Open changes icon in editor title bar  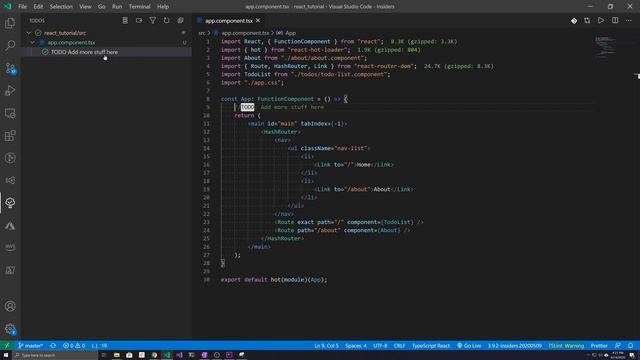point(574,20)
